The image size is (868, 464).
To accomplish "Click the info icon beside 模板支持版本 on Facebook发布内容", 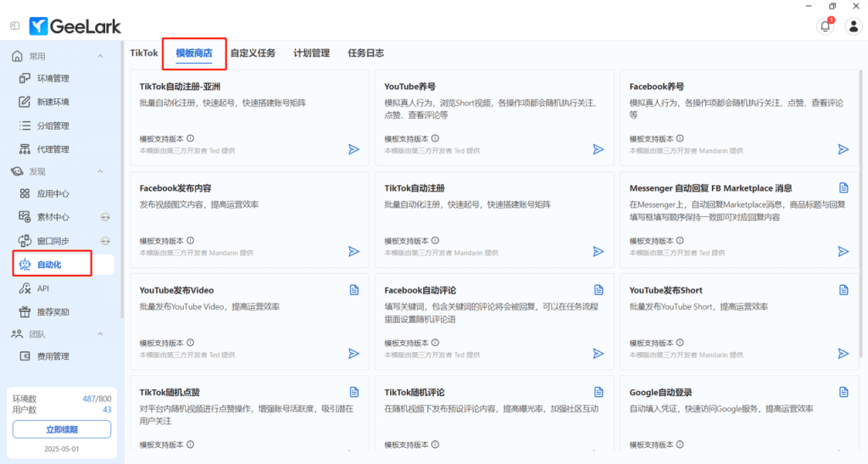I will (x=190, y=241).
